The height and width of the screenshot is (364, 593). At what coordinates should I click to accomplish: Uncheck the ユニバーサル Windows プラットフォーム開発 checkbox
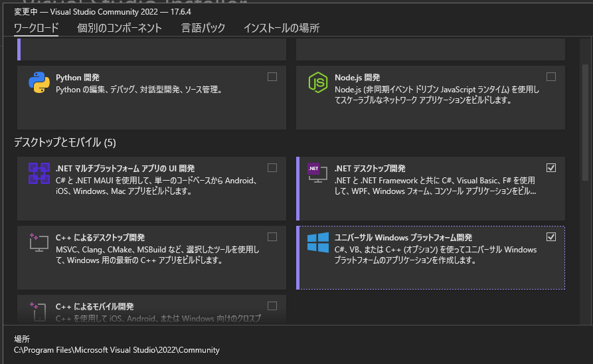pos(551,237)
